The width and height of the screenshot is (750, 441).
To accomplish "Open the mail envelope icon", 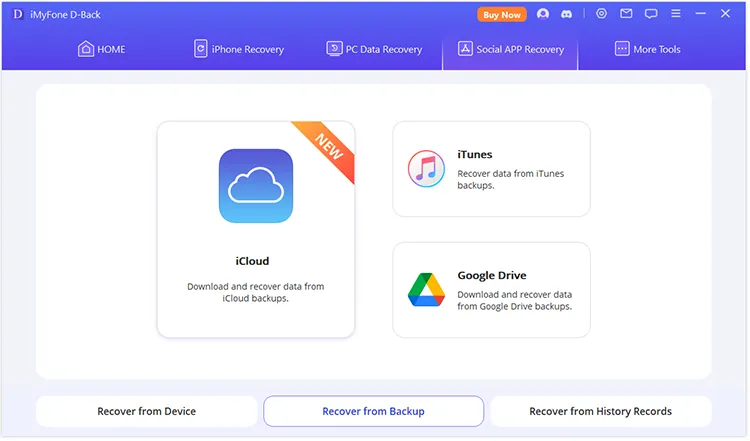I will tap(626, 13).
